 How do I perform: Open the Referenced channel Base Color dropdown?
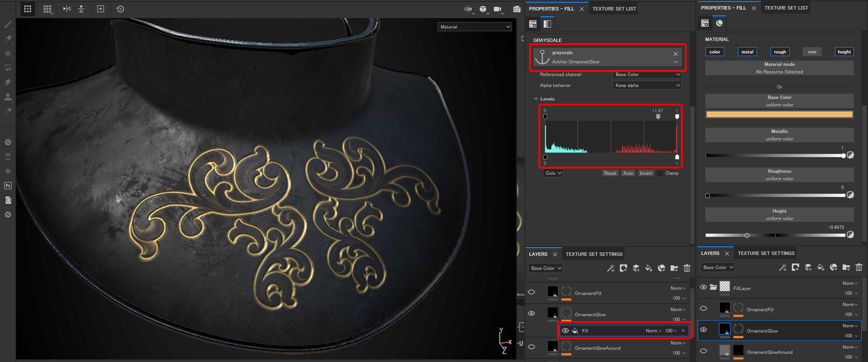(647, 74)
